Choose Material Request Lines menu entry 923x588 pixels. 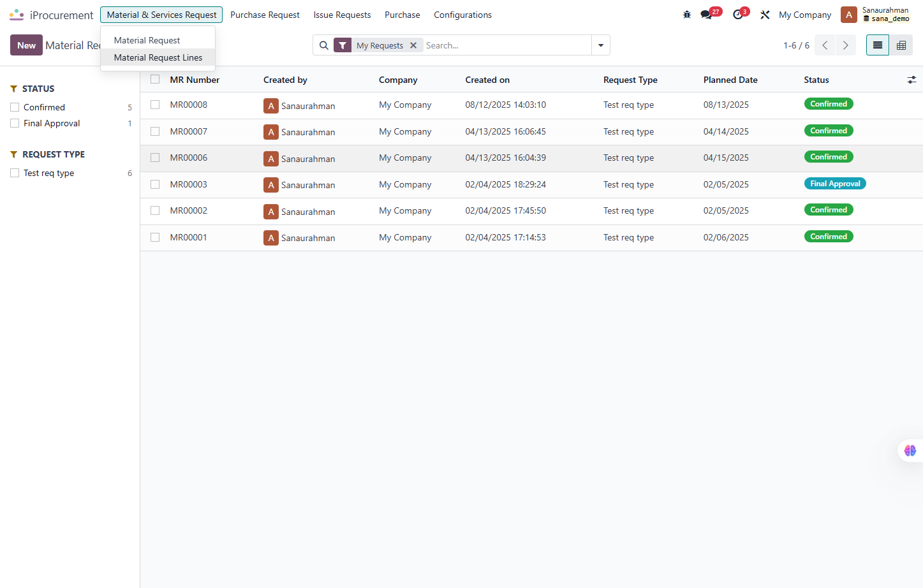click(x=158, y=57)
